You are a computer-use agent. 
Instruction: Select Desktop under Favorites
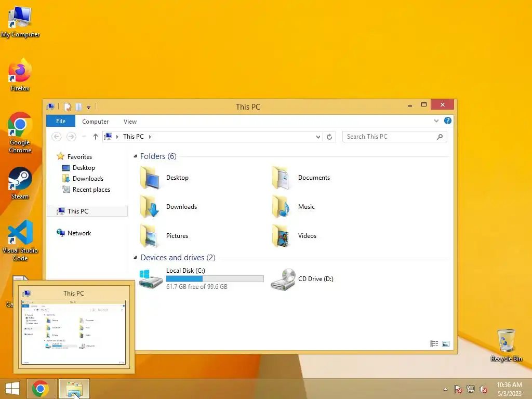(x=78, y=168)
